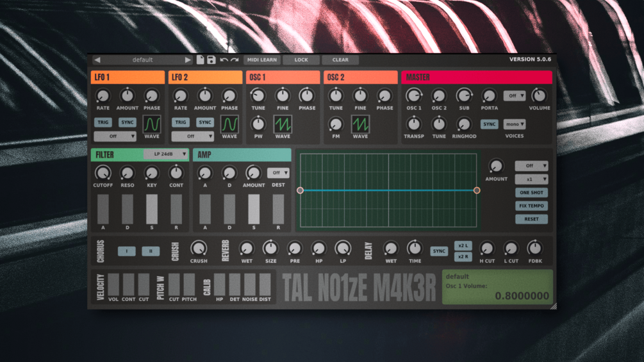Click the envelope RESET button
644x362 pixels.
tap(531, 219)
